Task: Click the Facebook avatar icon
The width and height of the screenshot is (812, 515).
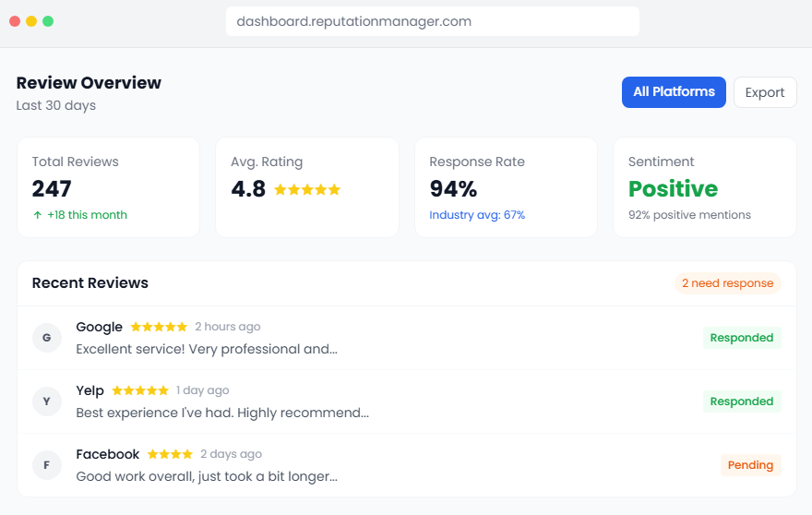Action: (47, 465)
